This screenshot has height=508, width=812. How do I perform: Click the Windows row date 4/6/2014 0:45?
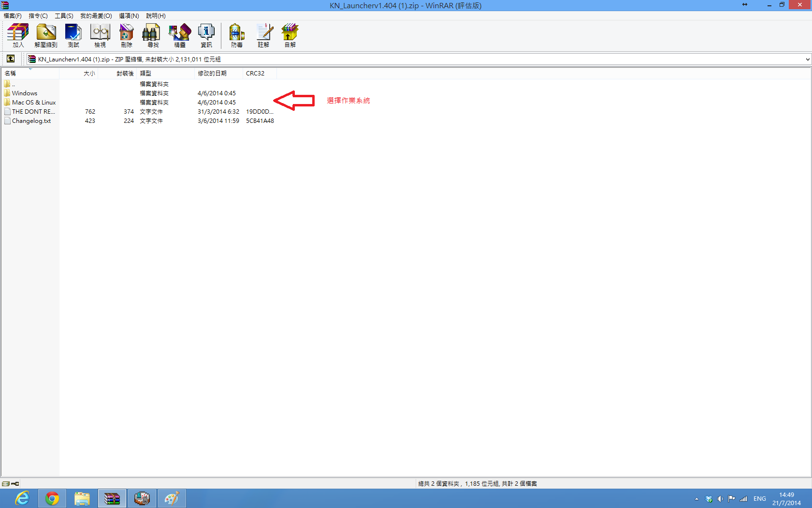point(217,93)
